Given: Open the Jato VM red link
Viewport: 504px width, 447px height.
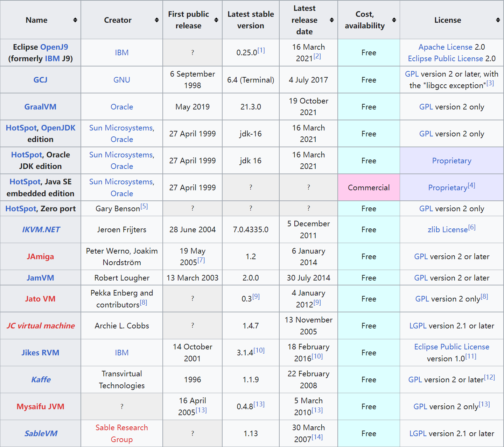Looking at the screenshot, I should coord(40,299).
